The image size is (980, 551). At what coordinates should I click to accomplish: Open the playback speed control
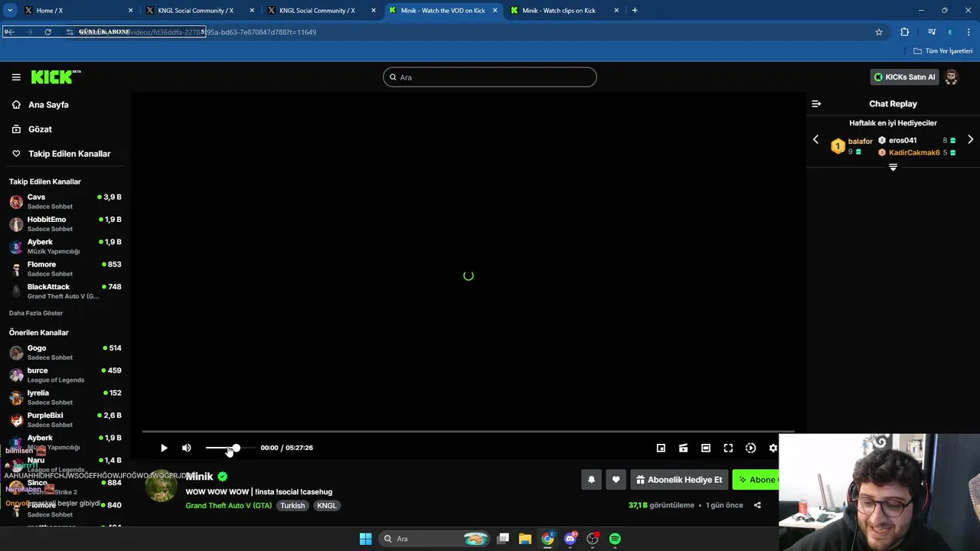pos(750,448)
